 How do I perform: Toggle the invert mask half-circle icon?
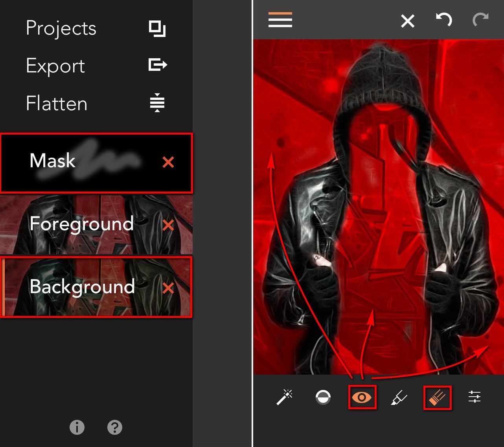pos(323,397)
